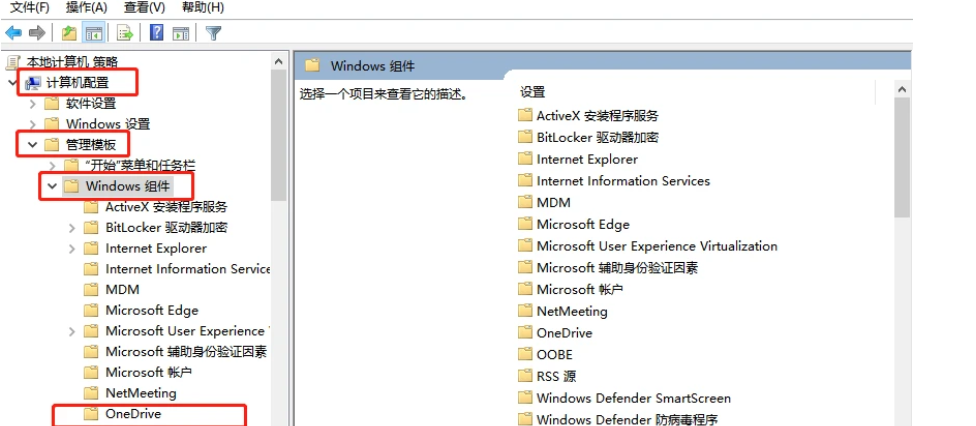The height and width of the screenshot is (426, 976).
Task: Click the left tree vertical scrollbar thumb
Action: [x=279, y=136]
